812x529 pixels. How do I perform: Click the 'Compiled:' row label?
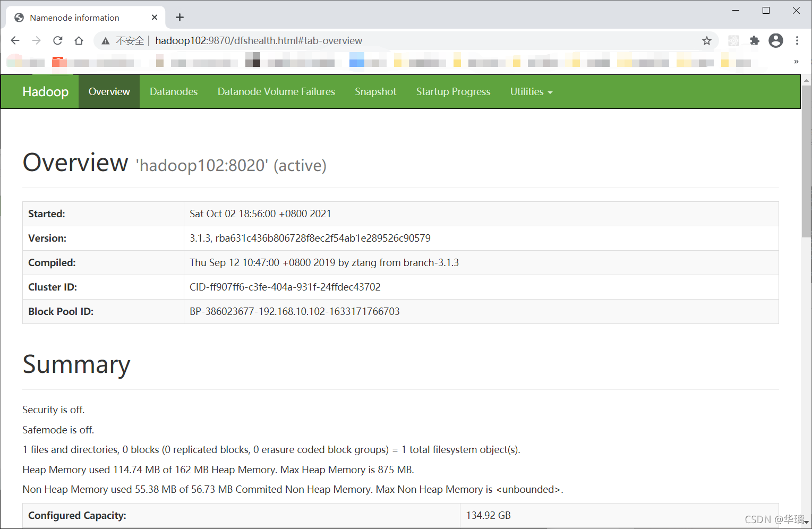(52, 263)
